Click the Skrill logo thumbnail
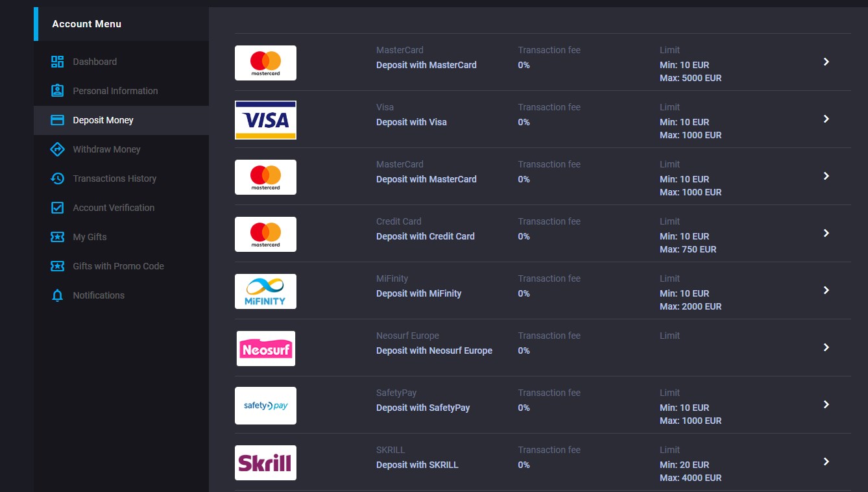Viewport: 868px width, 492px height. 265,463
